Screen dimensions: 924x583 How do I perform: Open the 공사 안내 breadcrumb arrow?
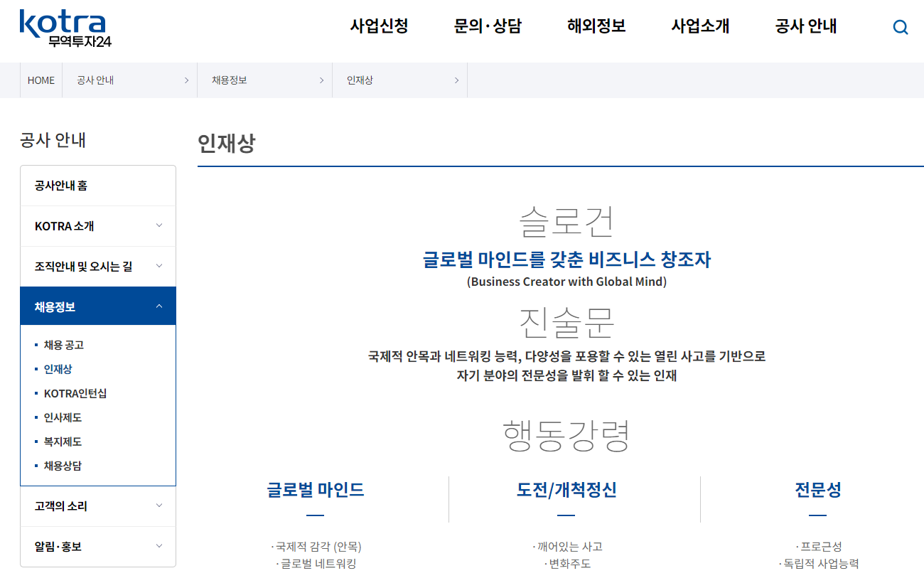186,80
